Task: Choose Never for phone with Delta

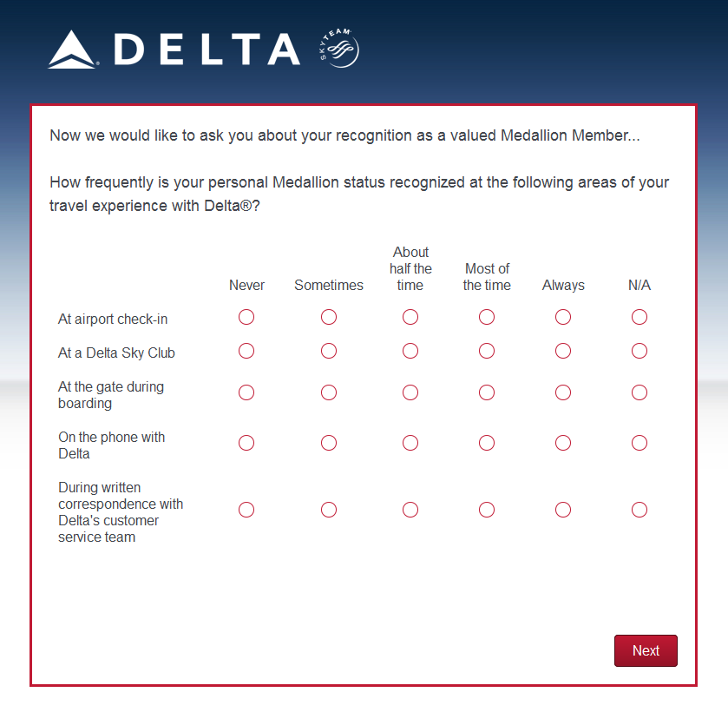Action: 246,444
